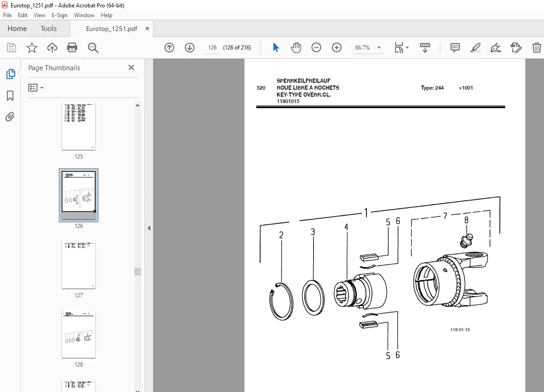Open the Find text magnifier tool
The width and height of the screenshot is (544, 392).
coord(93,48)
